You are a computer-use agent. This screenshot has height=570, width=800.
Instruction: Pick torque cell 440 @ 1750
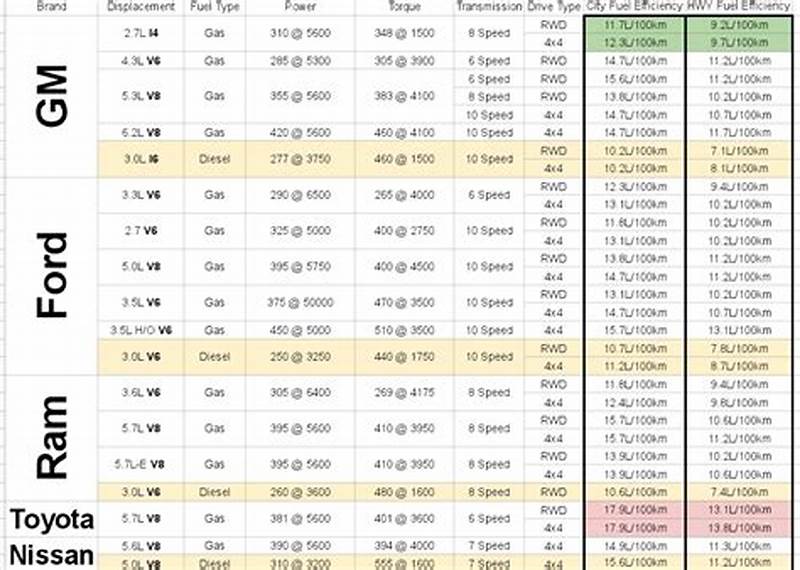[404, 357]
